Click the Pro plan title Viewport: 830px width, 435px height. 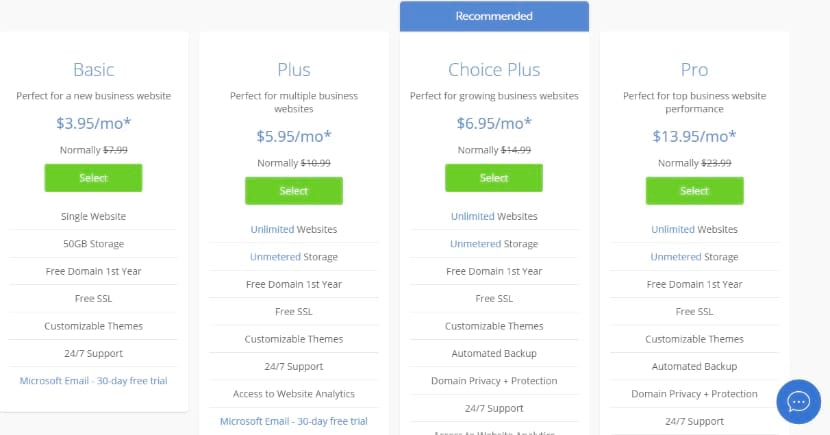694,70
